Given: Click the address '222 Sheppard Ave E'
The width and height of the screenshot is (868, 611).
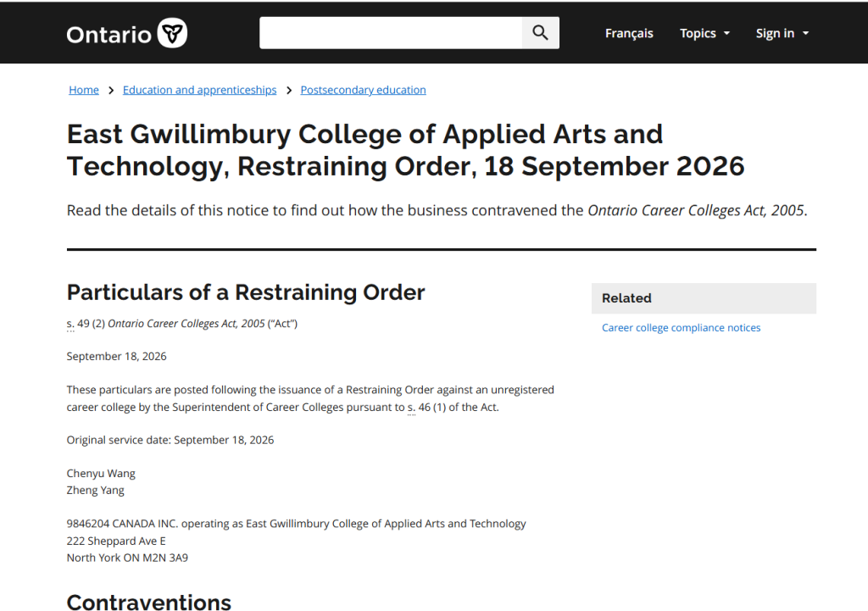Looking at the screenshot, I should coord(115,541).
